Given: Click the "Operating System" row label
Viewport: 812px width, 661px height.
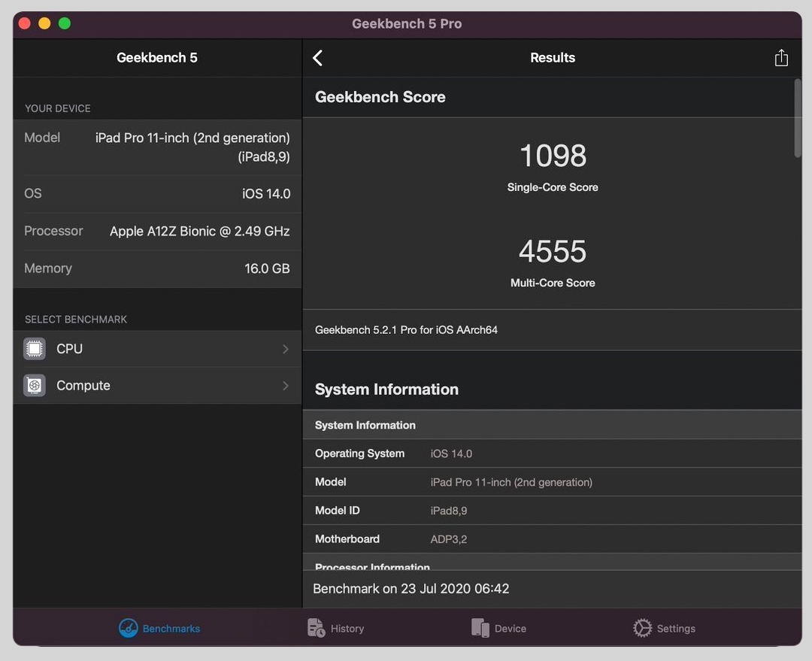Looking at the screenshot, I should coord(360,453).
